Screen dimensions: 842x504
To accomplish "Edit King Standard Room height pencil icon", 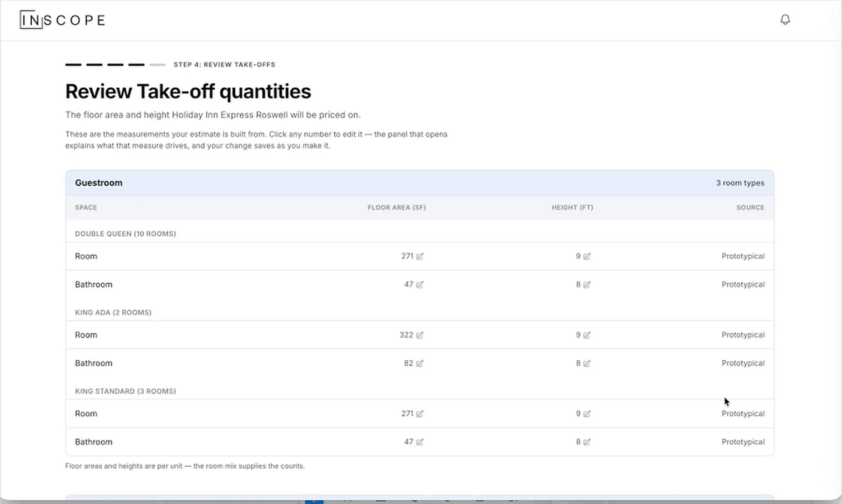I will point(587,413).
